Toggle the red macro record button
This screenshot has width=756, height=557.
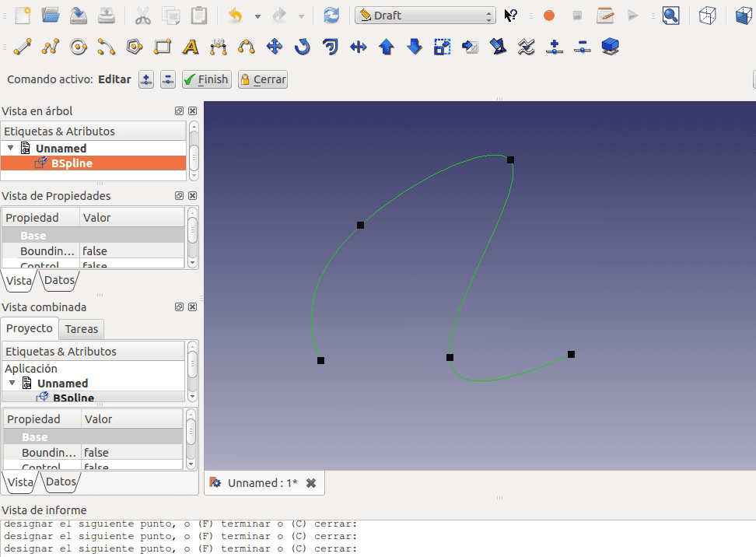point(549,16)
